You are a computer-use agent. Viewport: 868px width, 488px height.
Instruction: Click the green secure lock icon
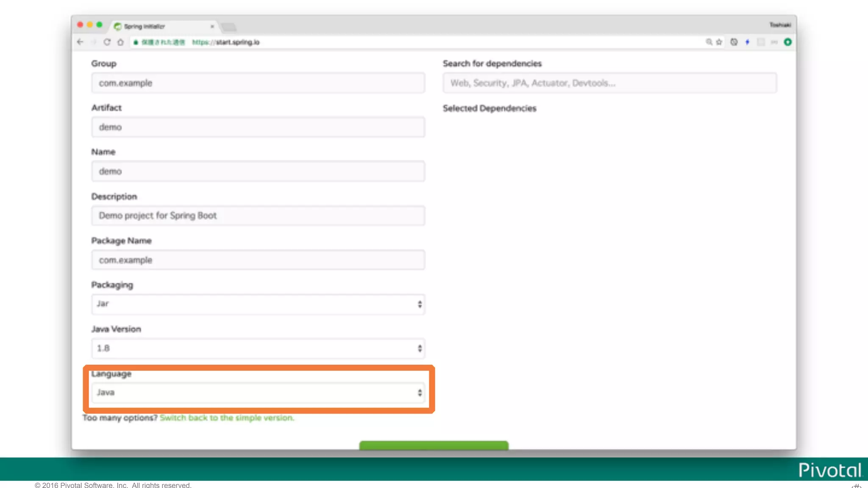136,42
